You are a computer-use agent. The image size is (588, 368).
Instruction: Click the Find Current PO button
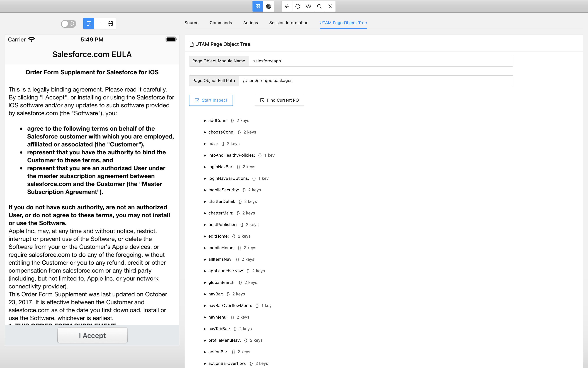pos(279,100)
